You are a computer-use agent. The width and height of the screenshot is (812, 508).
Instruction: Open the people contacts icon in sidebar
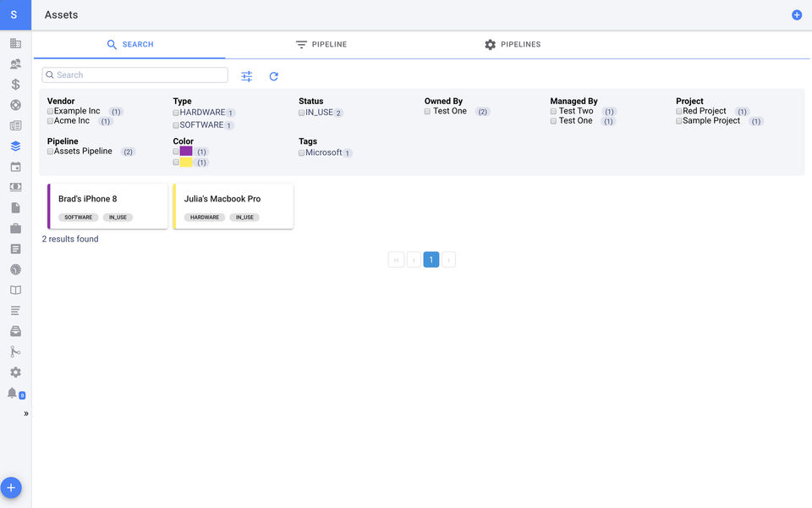pyautogui.click(x=15, y=63)
